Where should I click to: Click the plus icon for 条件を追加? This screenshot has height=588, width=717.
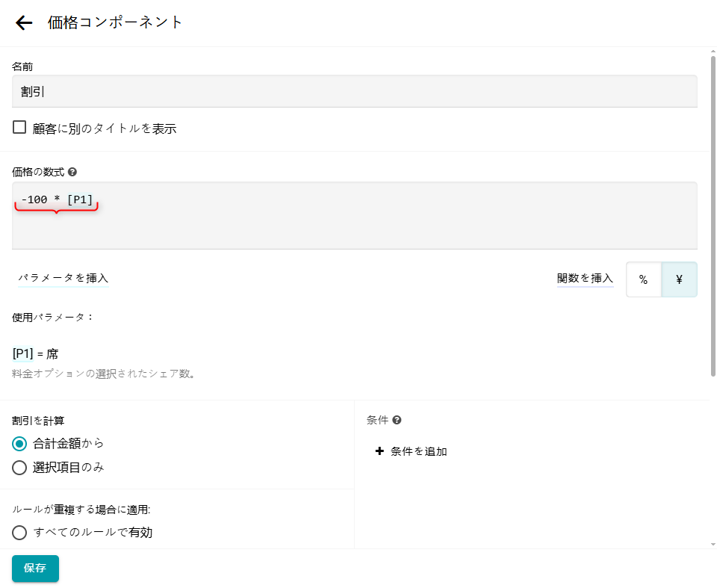tap(379, 451)
